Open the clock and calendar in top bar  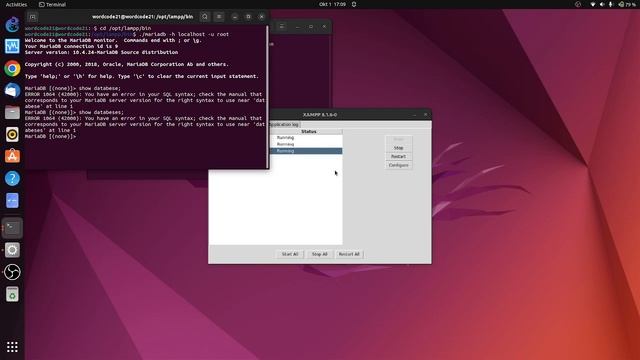pyautogui.click(x=332, y=4)
